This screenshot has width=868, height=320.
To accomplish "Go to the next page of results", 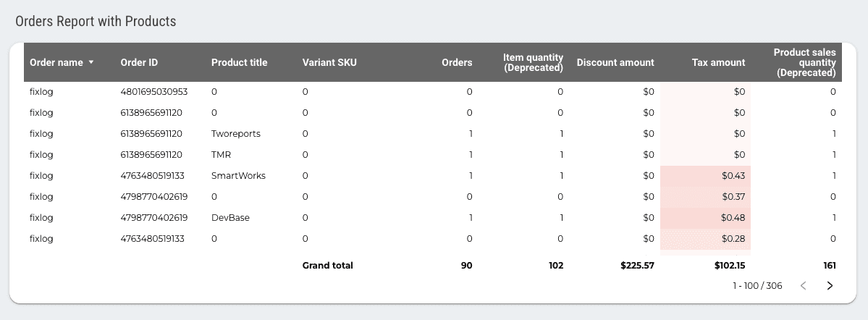I will tap(829, 286).
